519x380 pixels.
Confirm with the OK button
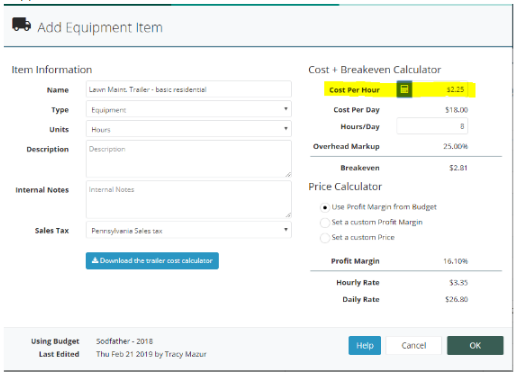[475, 346]
